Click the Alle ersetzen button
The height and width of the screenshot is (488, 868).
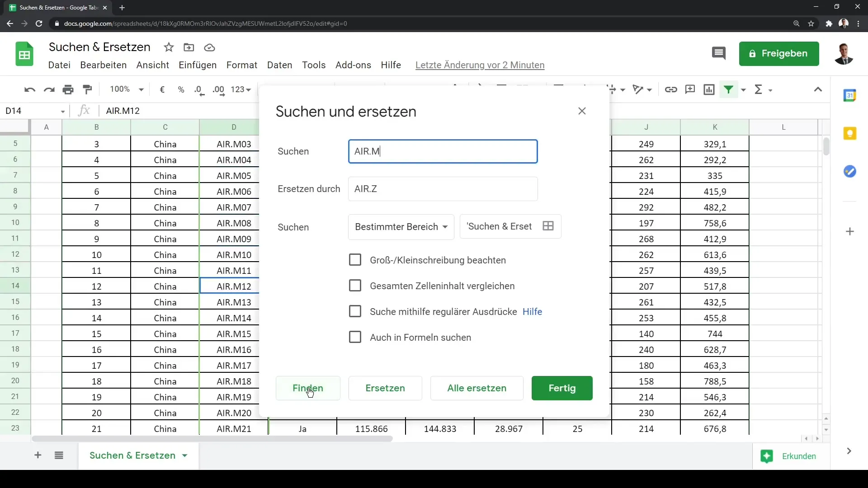click(x=476, y=388)
